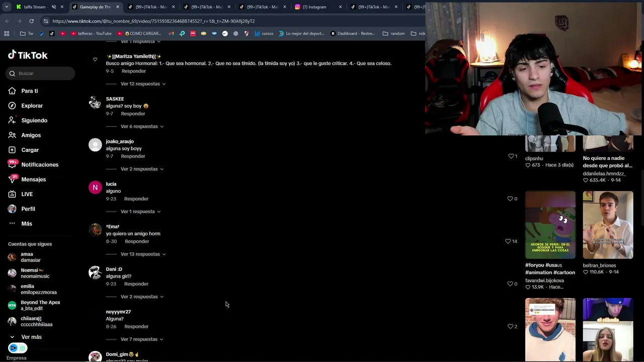
Task: Open lucia's avatar with letter N
Action: click(x=95, y=188)
